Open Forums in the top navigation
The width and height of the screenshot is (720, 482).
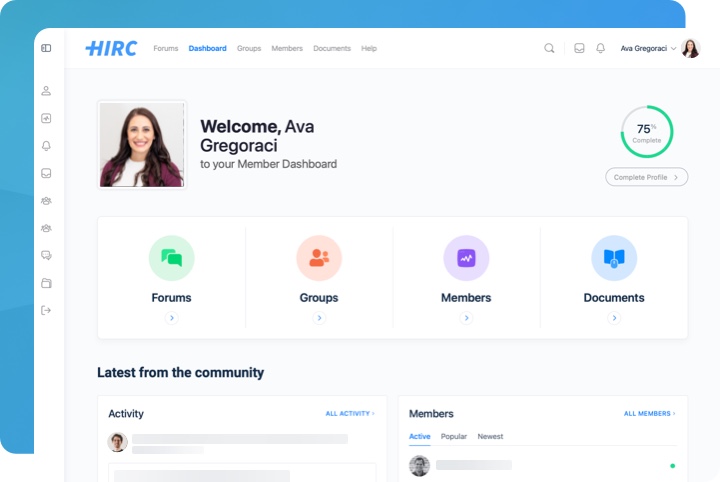tap(166, 48)
